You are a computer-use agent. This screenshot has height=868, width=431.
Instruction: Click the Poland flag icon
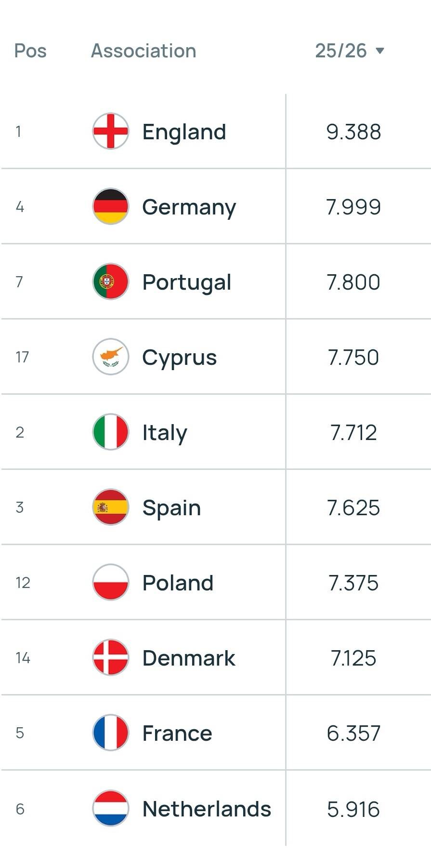[x=110, y=582]
